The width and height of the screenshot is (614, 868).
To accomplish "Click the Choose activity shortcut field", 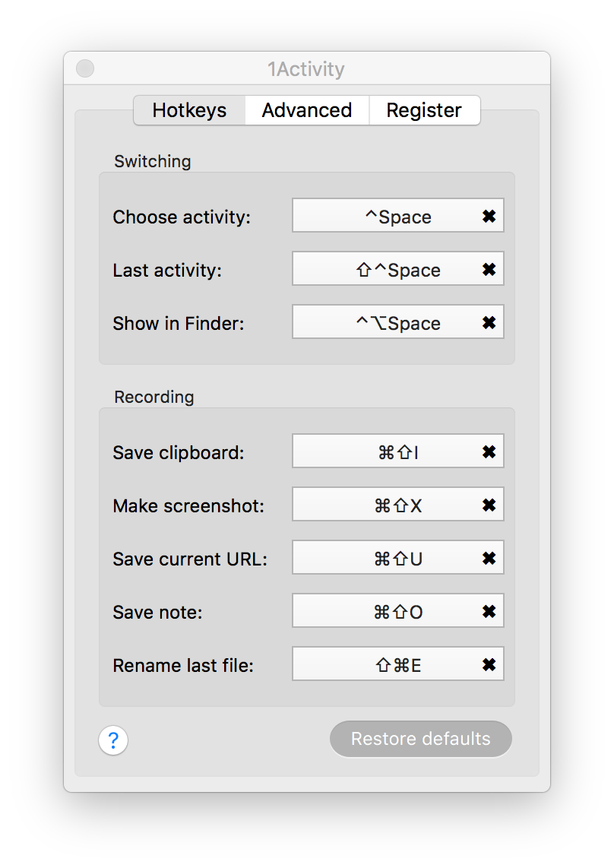I will coord(384,217).
